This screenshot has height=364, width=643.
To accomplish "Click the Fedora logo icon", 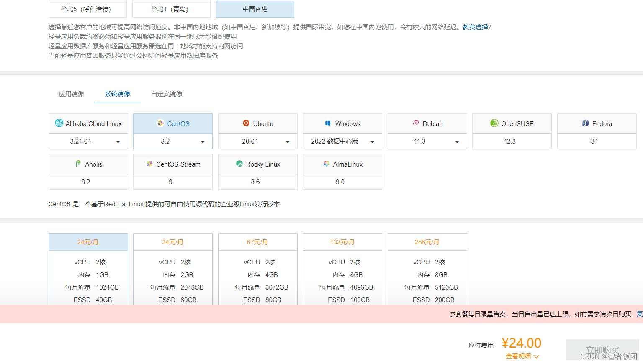I will tap(586, 123).
